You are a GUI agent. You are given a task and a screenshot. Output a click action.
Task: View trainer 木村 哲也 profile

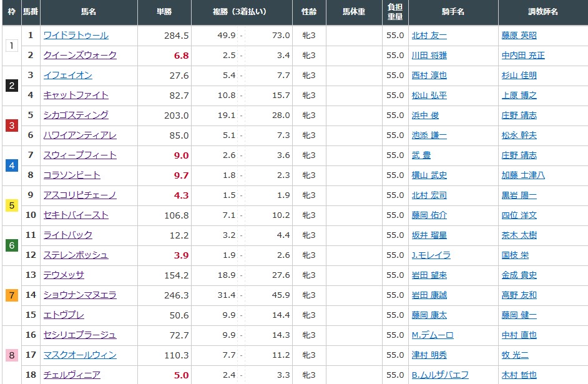pyautogui.click(x=519, y=375)
